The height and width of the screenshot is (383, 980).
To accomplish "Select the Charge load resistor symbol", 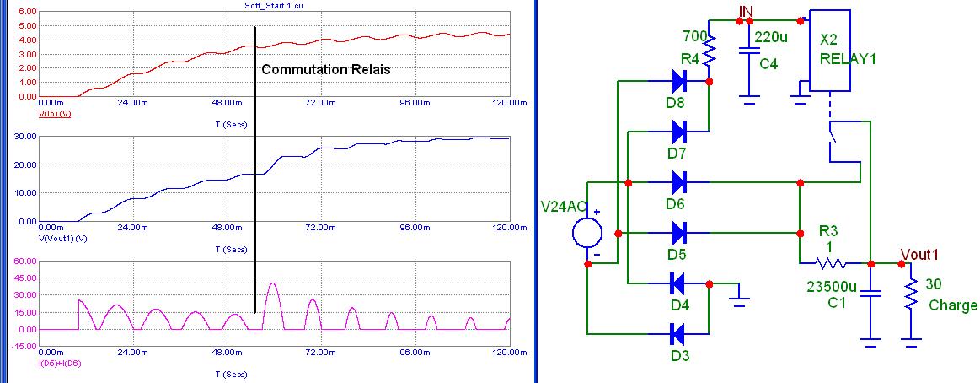I will 911,293.
